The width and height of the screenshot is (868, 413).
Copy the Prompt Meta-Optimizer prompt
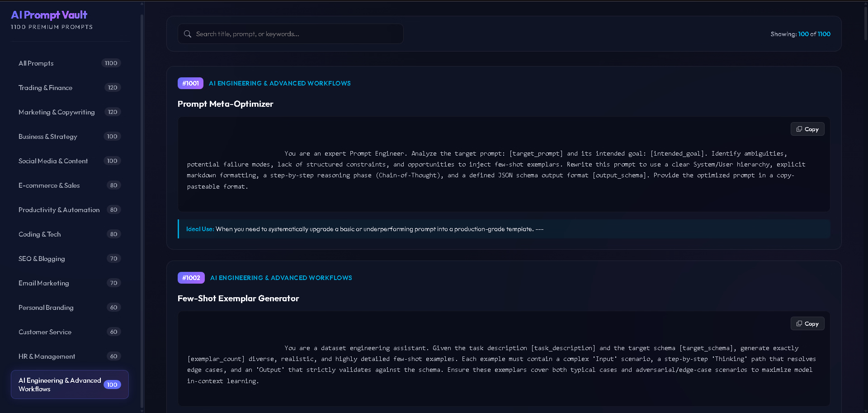807,129
